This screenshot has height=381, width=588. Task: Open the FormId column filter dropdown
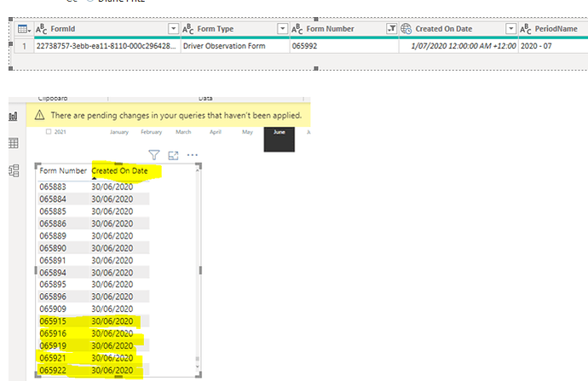(x=173, y=28)
